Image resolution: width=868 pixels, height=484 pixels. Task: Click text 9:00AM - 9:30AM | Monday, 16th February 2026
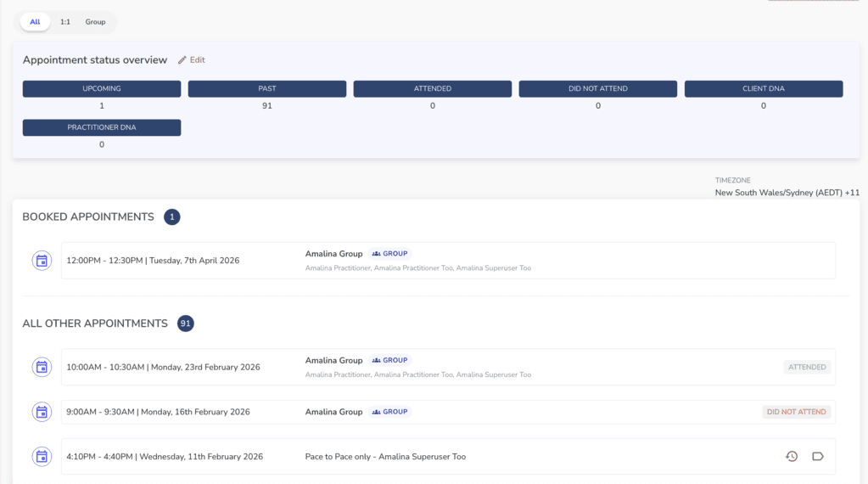pos(159,412)
